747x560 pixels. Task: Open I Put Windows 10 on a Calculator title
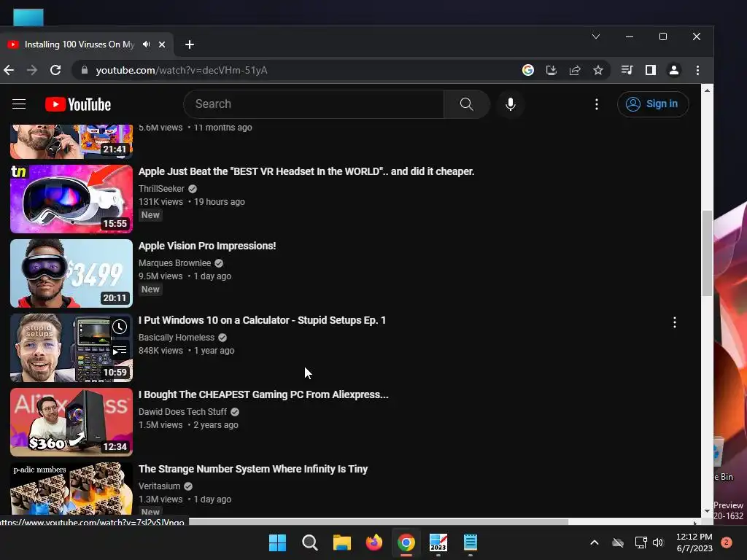point(262,320)
